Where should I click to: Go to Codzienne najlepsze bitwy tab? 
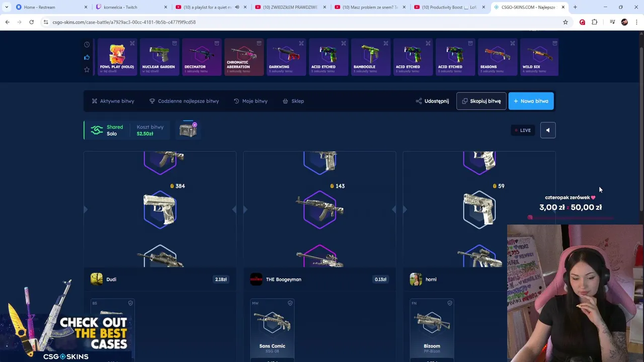tap(184, 101)
